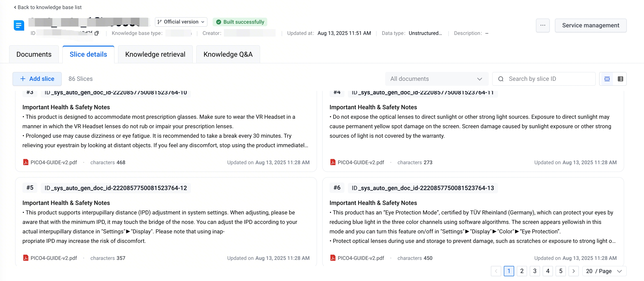The height and width of the screenshot is (281, 644).
Task: Copy the knowledge base ID icon
Action: click(x=97, y=33)
